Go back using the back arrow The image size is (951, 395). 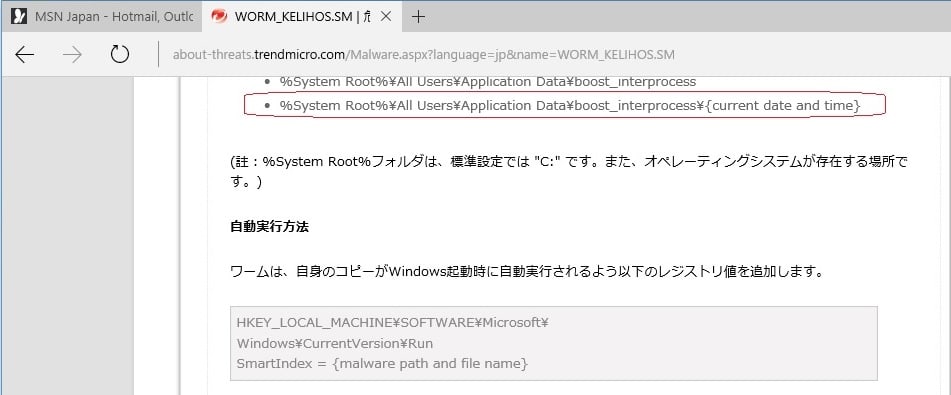(25, 55)
